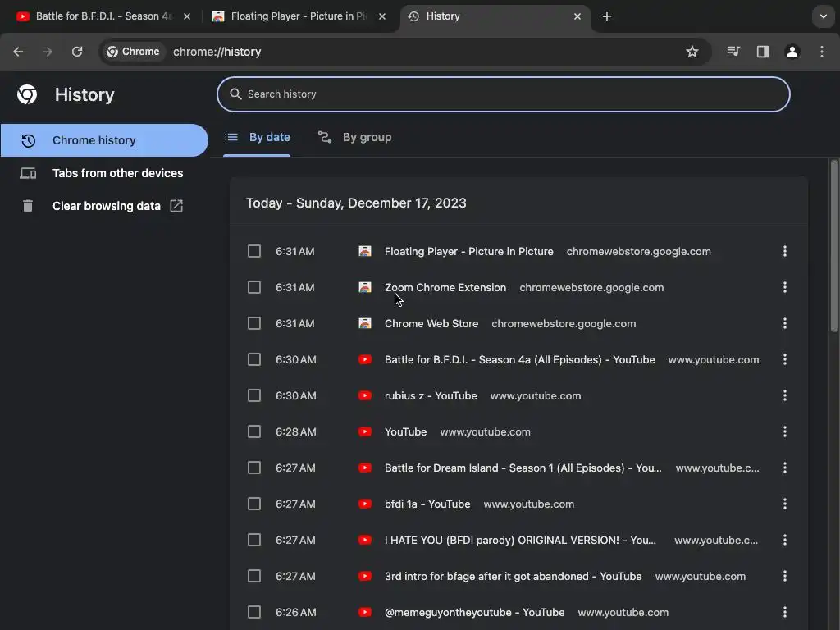
Task: Open actions menu for Zoom Chrome Extension entry
Action: click(785, 287)
